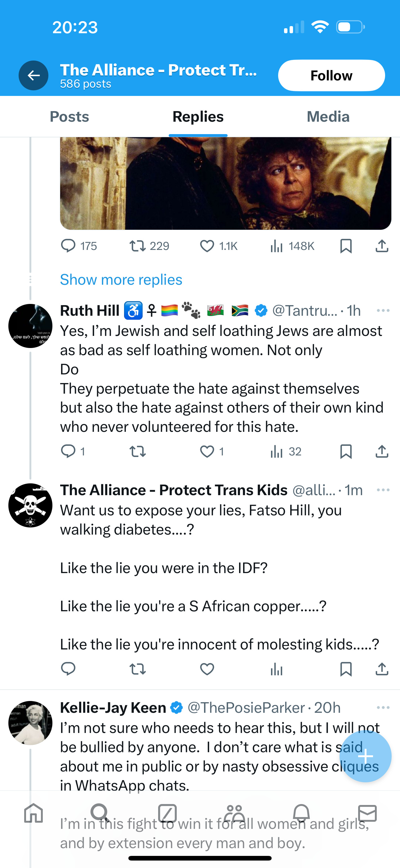
Task: Switch to the Media tab
Action: (x=328, y=117)
